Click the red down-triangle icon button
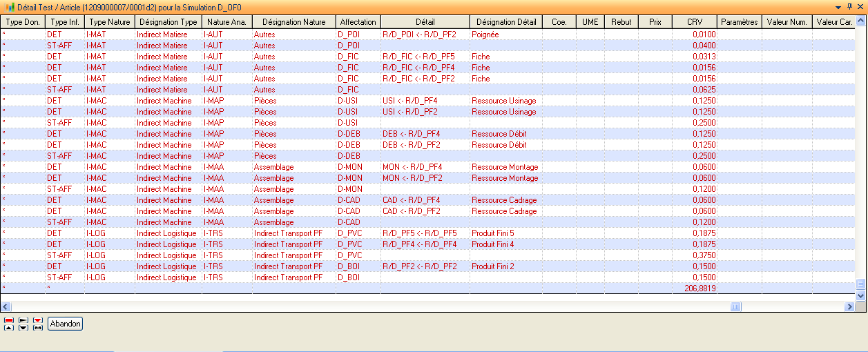This screenshot has height=352, width=868. [38, 320]
